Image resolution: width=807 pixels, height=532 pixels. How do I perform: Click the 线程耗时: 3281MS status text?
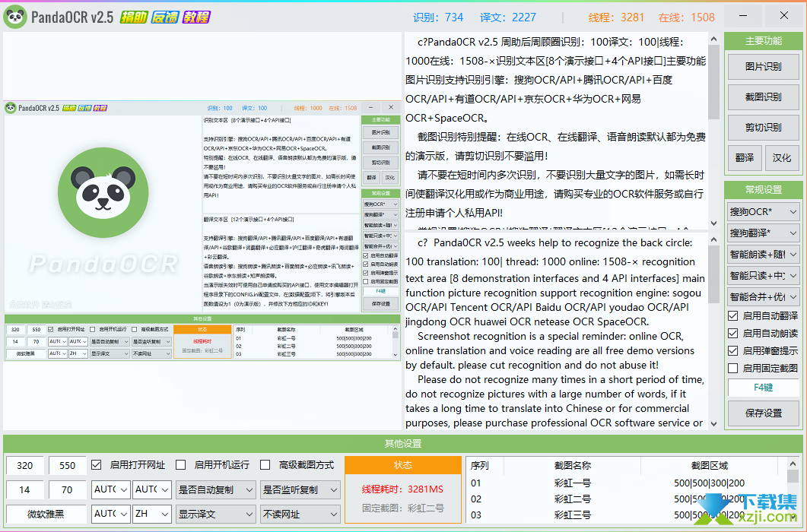point(402,489)
